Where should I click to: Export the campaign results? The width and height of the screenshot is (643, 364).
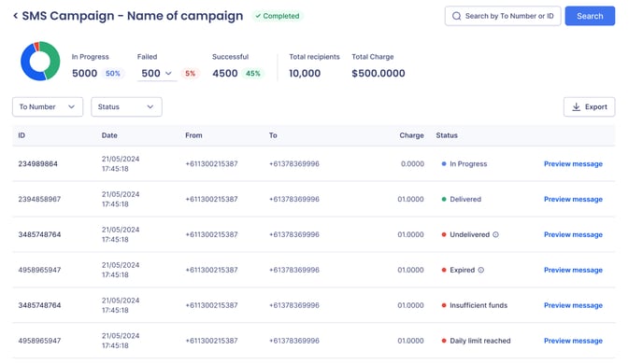click(589, 106)
